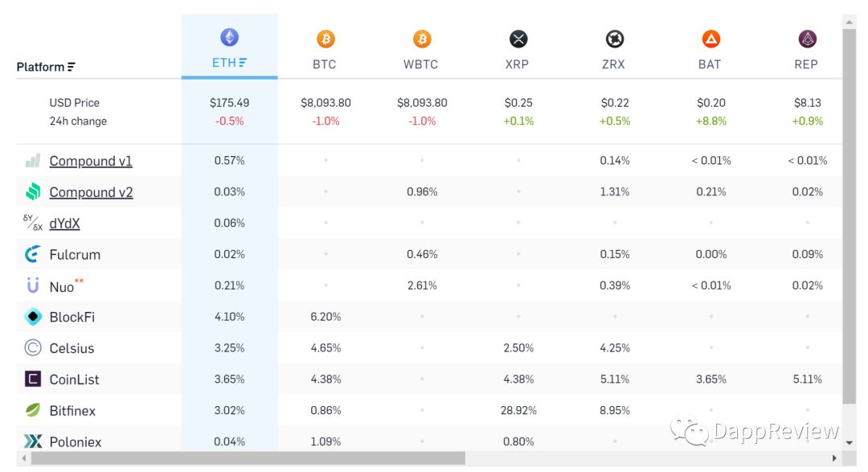Click the BAT triangle coin icon
Screen dimensions: 868x472
coord(710,39)
